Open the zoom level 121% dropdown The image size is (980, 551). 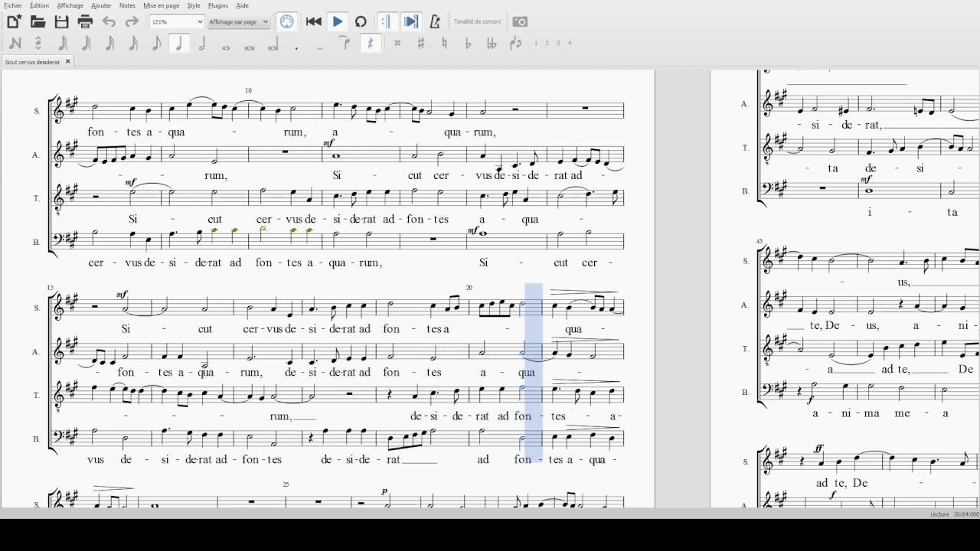pyautogui.click(x=176, y=21)
